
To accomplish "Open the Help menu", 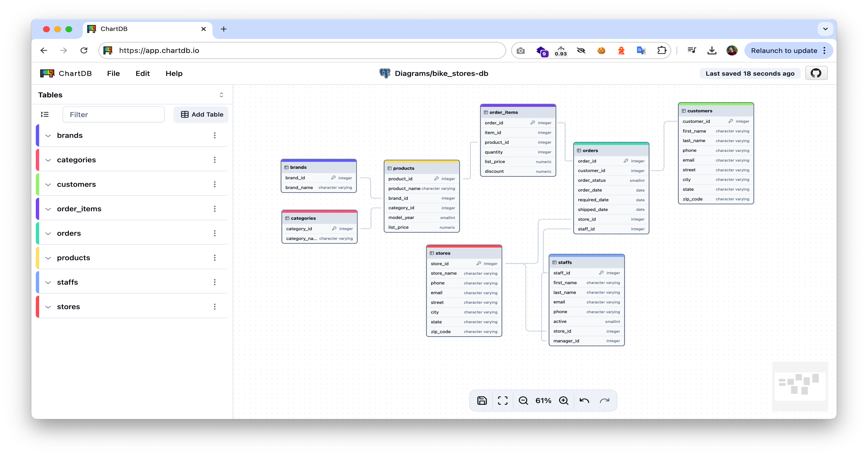I will pos(174,73).
